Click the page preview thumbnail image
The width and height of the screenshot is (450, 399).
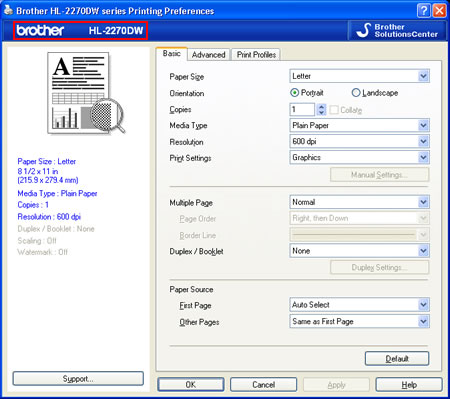click(x=87, y=93)
